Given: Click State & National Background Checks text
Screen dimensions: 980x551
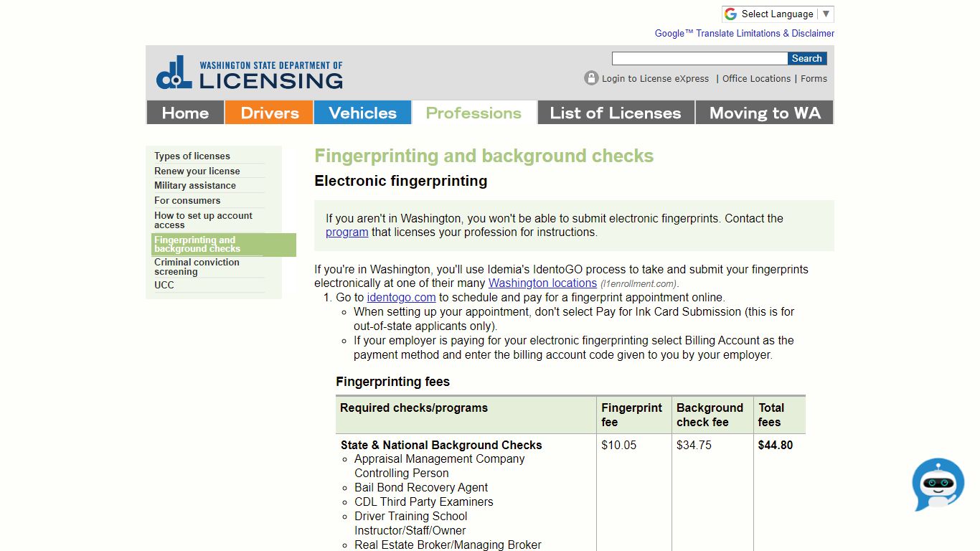Looking at the screenshot, I should [x=441, y=445].
